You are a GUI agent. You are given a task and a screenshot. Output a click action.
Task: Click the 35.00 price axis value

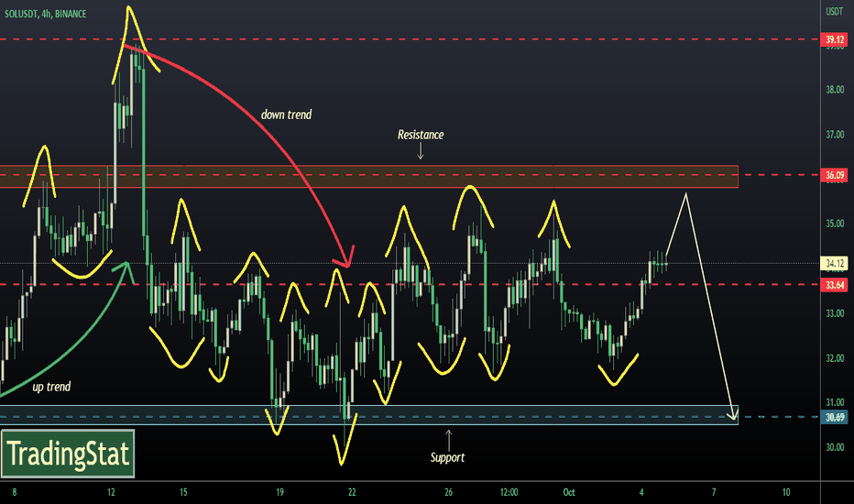835,224
